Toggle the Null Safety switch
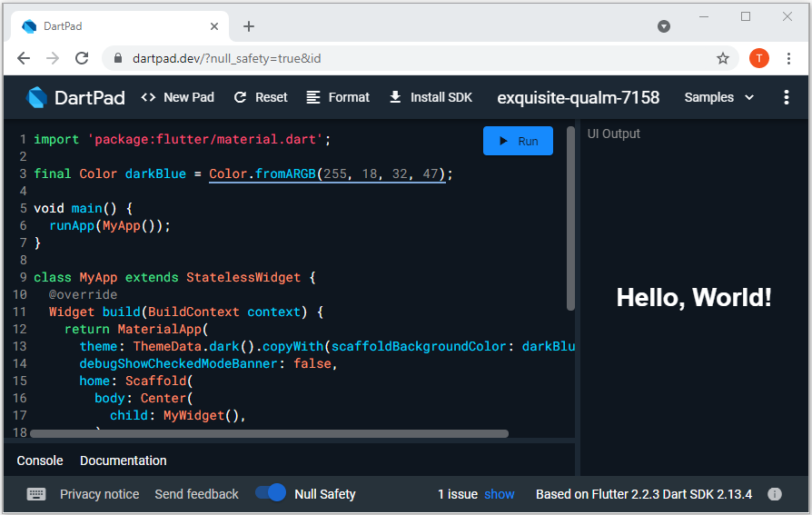This screenshot has width=812, height=515. (271, 492)
